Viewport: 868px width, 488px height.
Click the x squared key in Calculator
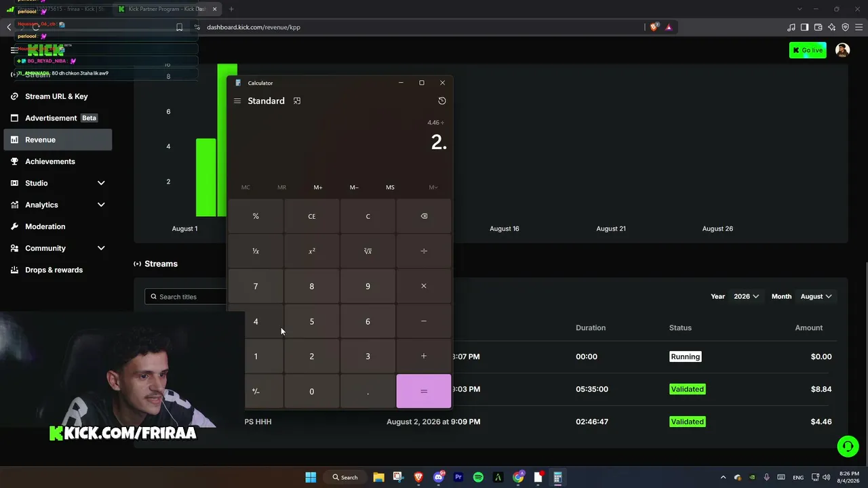click(x=312, y=251)
